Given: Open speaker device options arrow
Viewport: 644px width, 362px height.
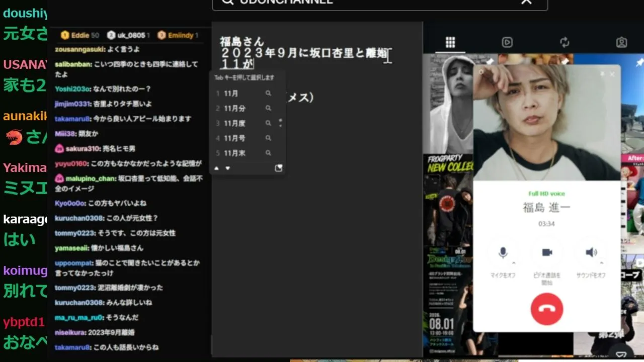Looking at the screenshot, I should pyautogui.click(x=602, y=262).
